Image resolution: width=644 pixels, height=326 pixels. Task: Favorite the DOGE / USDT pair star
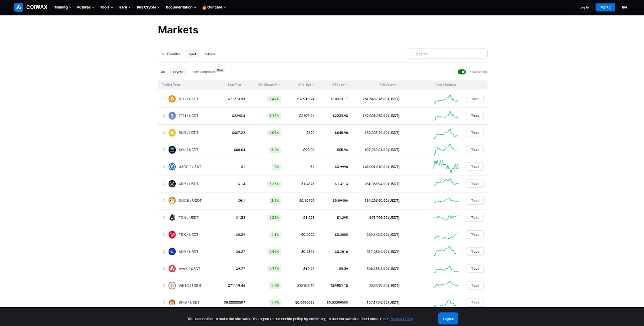tap(164, 201)
